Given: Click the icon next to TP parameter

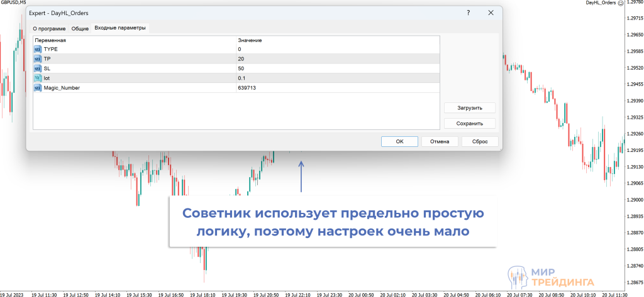Looking at the screenshot, I should click(38, 58).
